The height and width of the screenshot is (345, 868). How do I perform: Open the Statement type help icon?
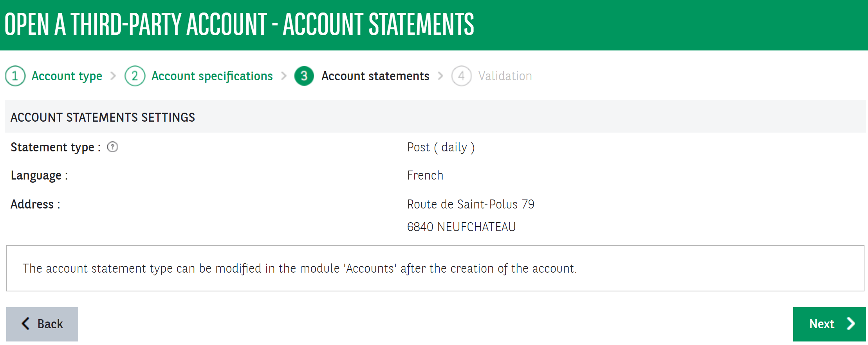pyautogui.click(x=113, y=147)
